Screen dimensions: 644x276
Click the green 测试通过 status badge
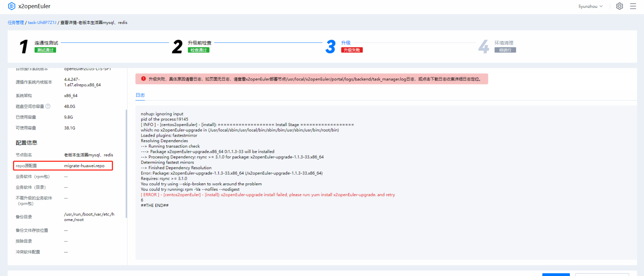tap(45, 50)
